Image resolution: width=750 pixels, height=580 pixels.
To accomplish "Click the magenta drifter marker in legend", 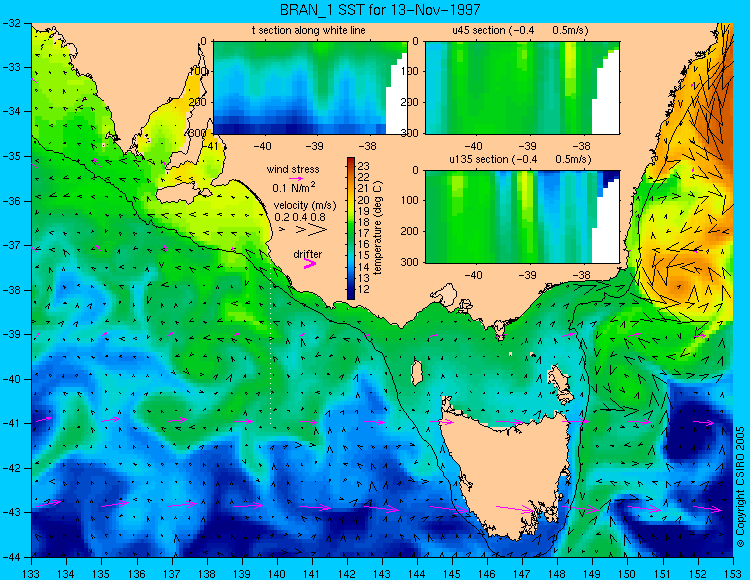I will (x=310, y=263).
